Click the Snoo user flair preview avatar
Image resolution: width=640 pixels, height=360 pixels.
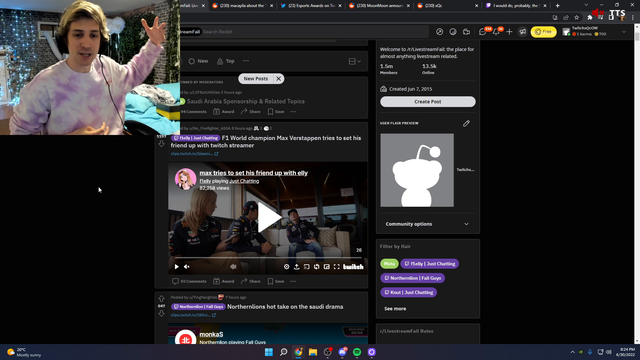[417, 170]
